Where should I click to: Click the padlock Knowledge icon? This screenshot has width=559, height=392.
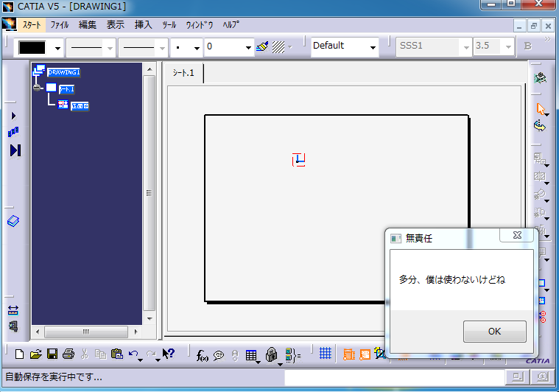272,355
